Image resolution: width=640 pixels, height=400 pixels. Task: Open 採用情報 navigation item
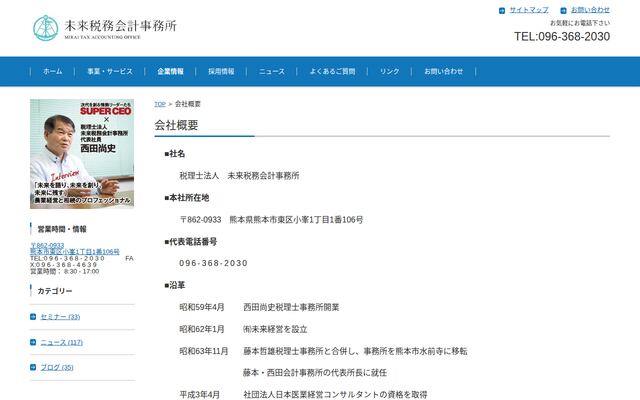[221, 71]
